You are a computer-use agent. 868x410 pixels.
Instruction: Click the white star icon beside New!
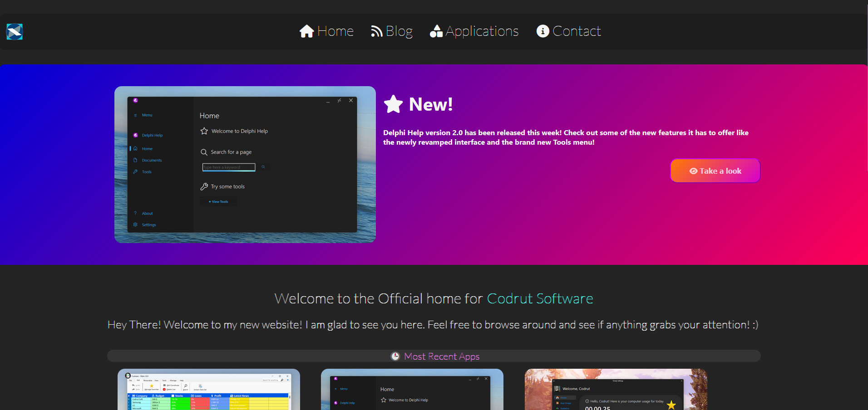[x=393, y=104]
